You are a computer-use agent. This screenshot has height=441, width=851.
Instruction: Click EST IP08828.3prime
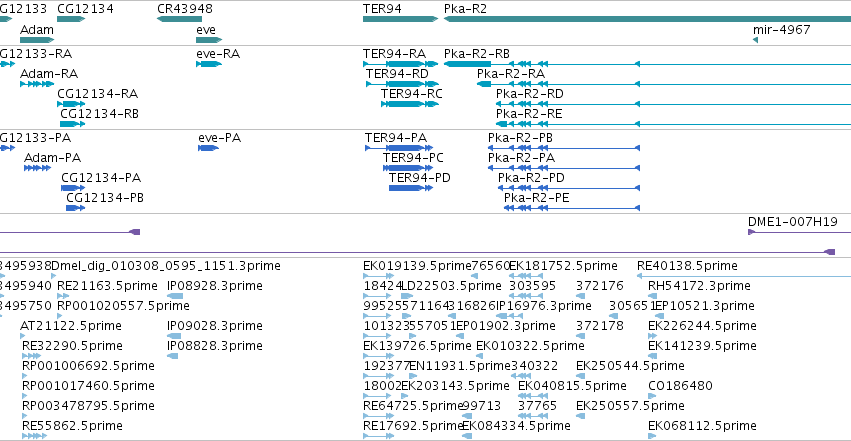click(172, 356)
